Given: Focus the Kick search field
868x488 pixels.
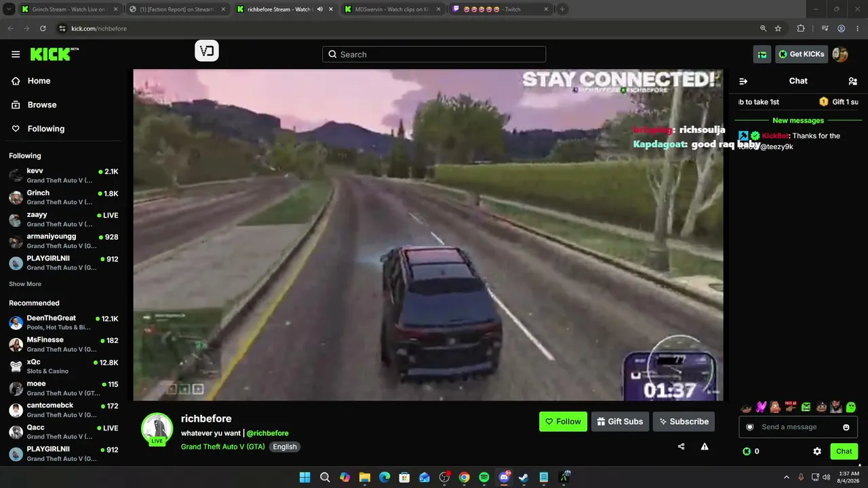Looking at the screenshot, I should coord(434,54).
